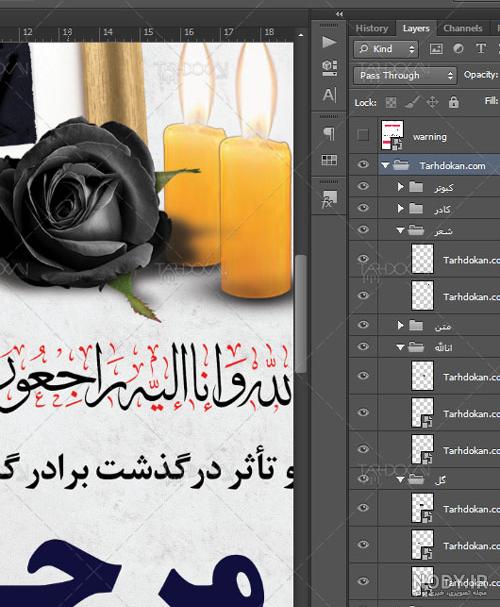500x607 pixels.
Task: Click the کبوتر group folder icon
Action: [416, 187]
